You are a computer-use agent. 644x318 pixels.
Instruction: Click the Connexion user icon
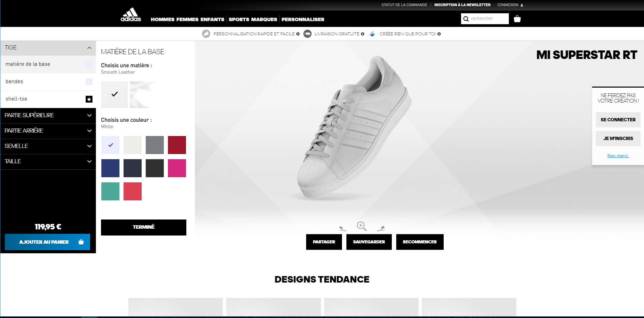pyautogui.click(x=521, y=5)
